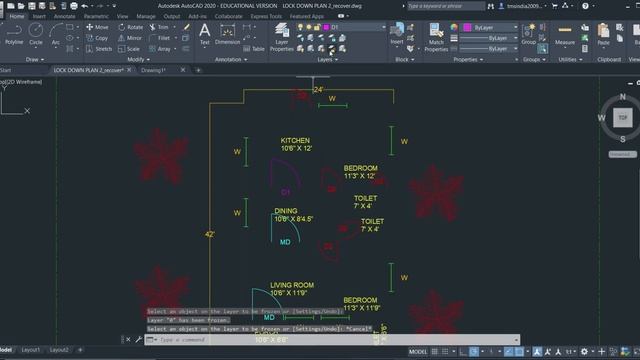Viewport: 640px width, 360px height.
Task: Toggle the D1 layer on/off lightbulb
Action: pyautogui.click(x=300, y=27)
